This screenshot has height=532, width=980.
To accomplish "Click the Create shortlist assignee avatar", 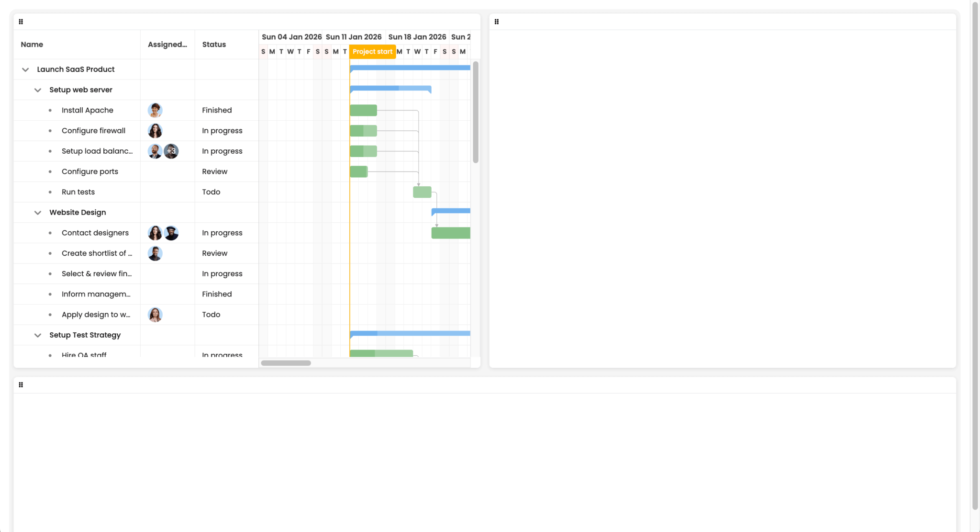I will coord(155,253).
